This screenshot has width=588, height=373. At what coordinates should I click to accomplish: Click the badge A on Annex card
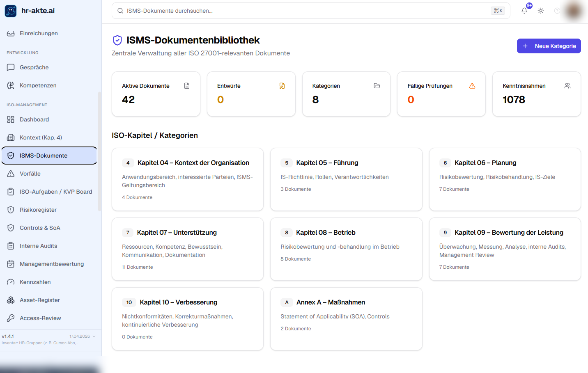(x=287, y=302)
